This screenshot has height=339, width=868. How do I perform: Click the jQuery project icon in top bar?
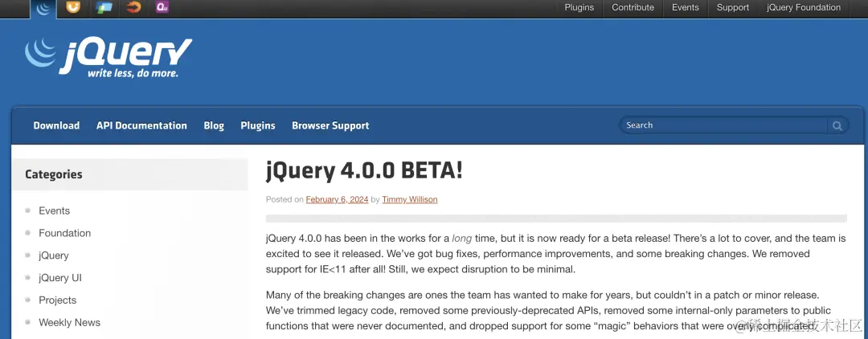pos(43,8)
